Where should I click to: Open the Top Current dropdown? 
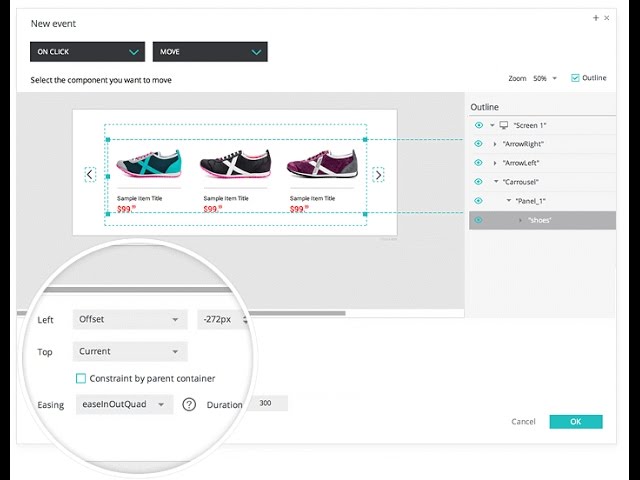[130, 351]
